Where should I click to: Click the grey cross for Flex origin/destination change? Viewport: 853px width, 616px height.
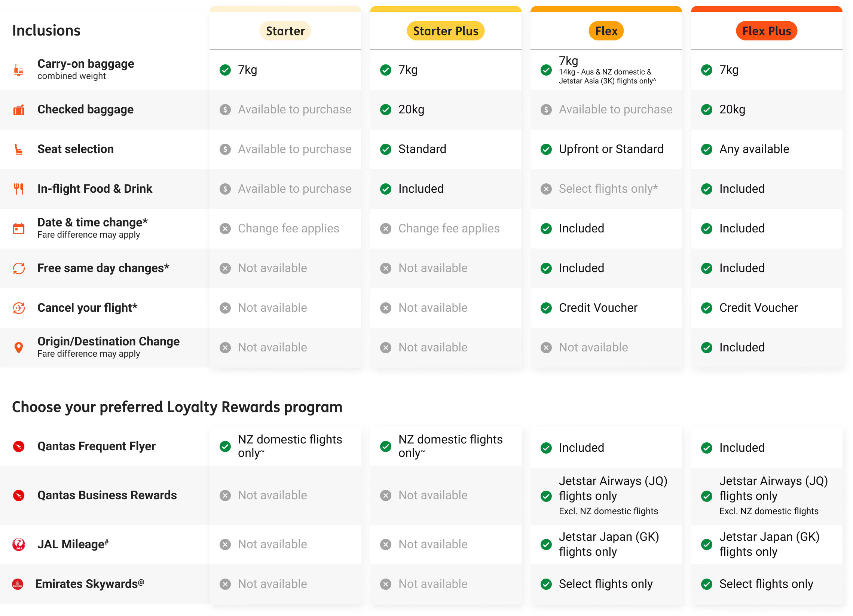(x=546, y=348)
